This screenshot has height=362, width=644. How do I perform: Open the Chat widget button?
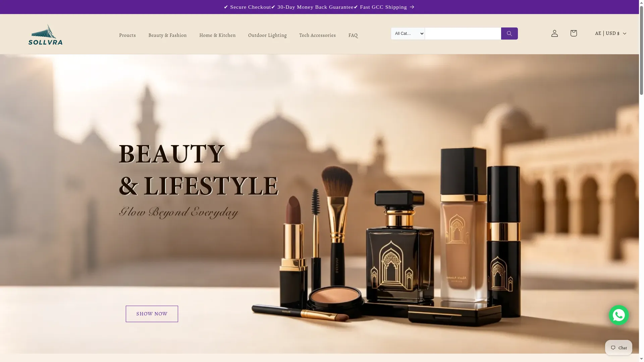pos(619,348)
